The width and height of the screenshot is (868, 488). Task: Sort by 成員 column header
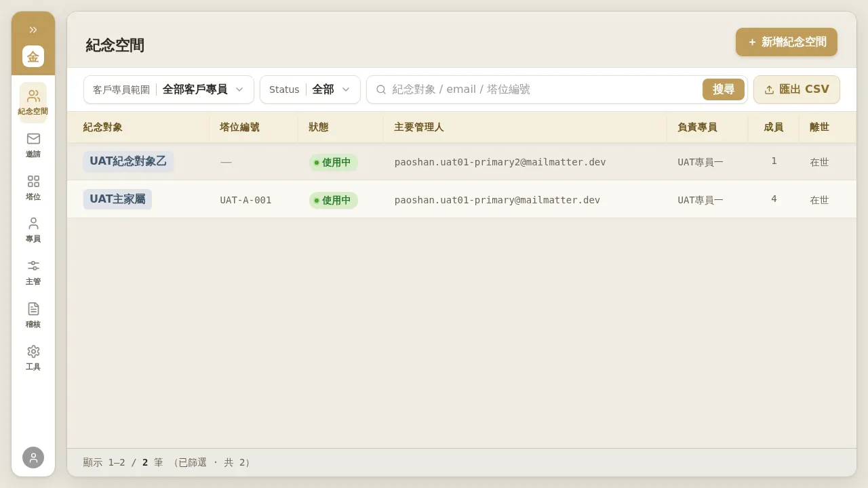click(x=774, y=127)
